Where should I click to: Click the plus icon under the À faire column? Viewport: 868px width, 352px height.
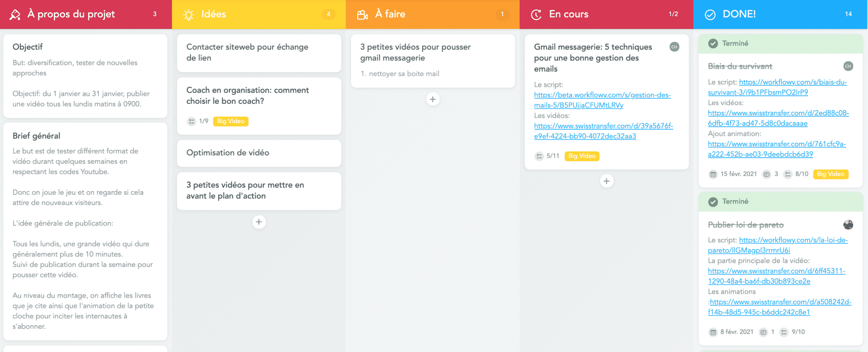click(432, 99)
